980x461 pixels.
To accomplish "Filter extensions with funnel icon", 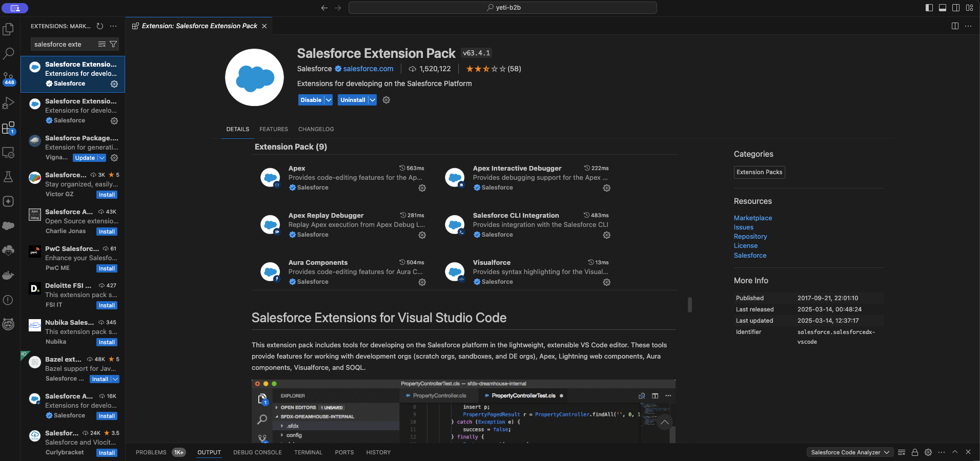I will [113, 44].
